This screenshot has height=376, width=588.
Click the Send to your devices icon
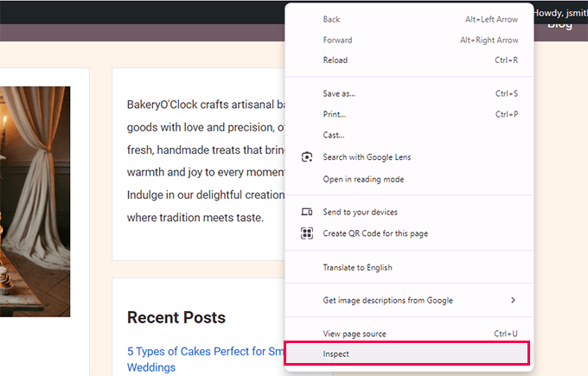[x=306, y=212]
